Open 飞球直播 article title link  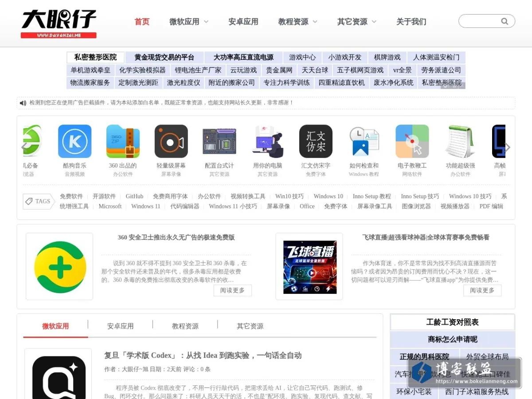[426, 238]
